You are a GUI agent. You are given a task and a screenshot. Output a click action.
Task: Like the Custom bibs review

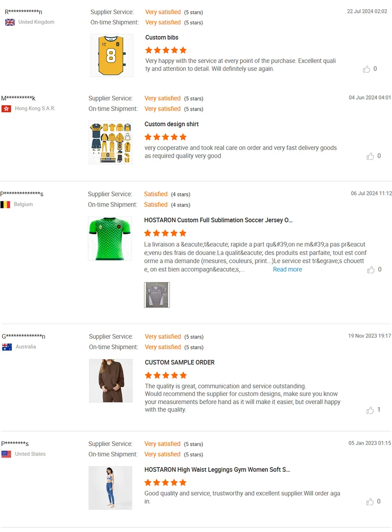click(x=367, y=69)
